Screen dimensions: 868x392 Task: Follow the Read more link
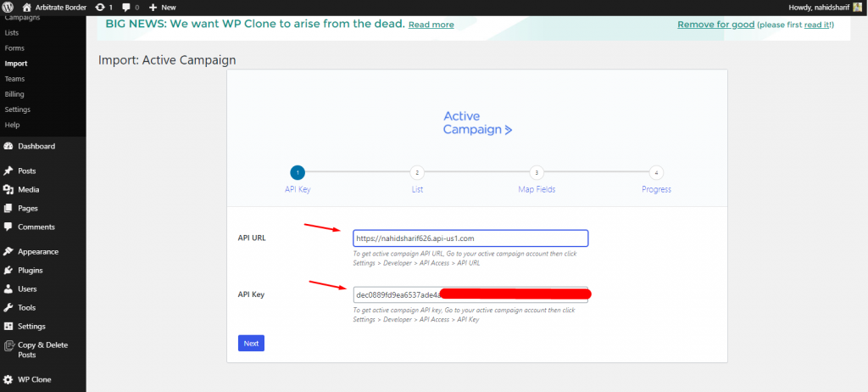coord(431,25)
